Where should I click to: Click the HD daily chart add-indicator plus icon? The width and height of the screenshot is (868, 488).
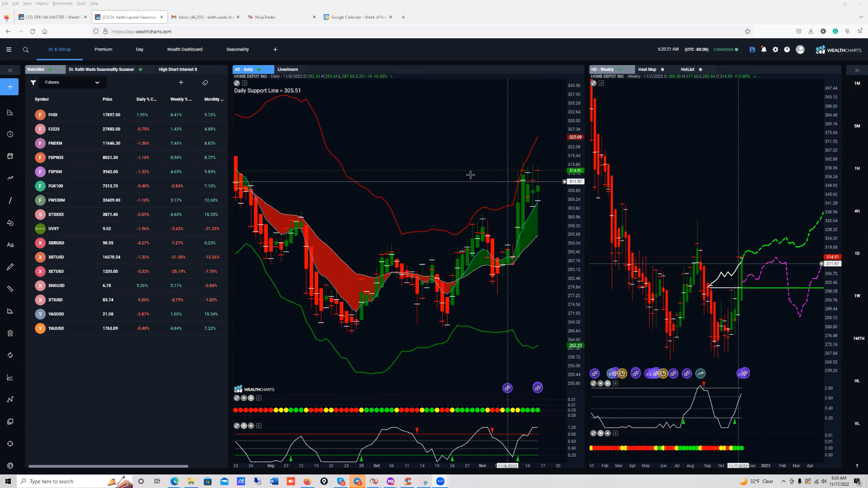pos(245,83)
